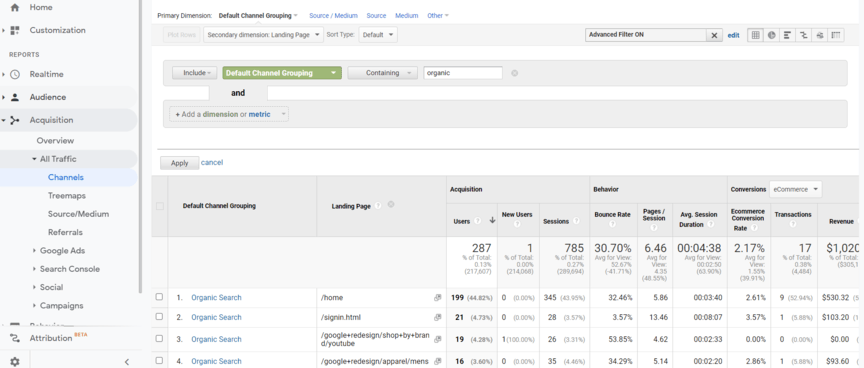The image size is (864, 368).
Task: Click the Transactions help icon
Action: click(792, 224)
